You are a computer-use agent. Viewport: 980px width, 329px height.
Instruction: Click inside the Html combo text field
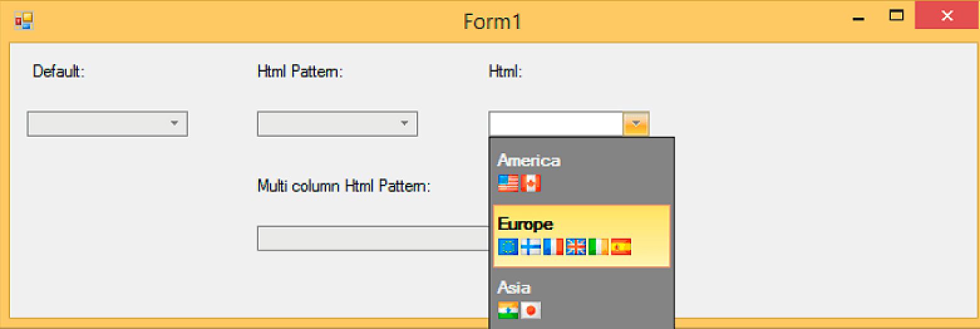click(555, 124)
